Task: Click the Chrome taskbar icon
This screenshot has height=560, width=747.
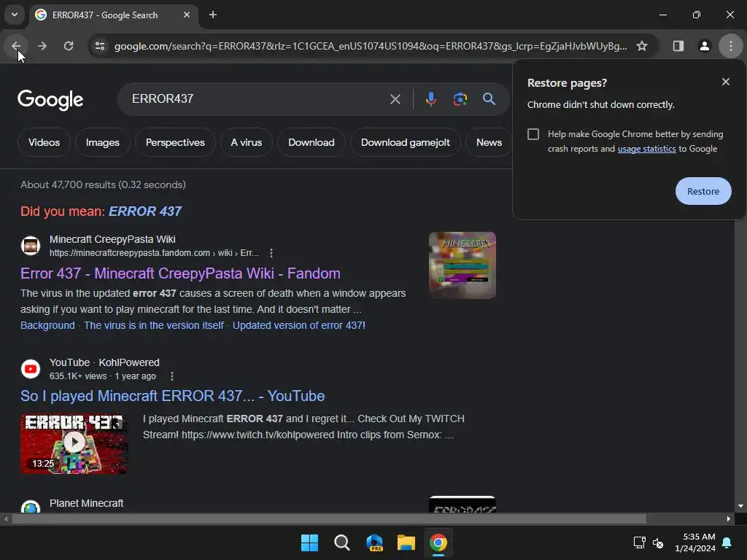Action: tap(438, 542)
